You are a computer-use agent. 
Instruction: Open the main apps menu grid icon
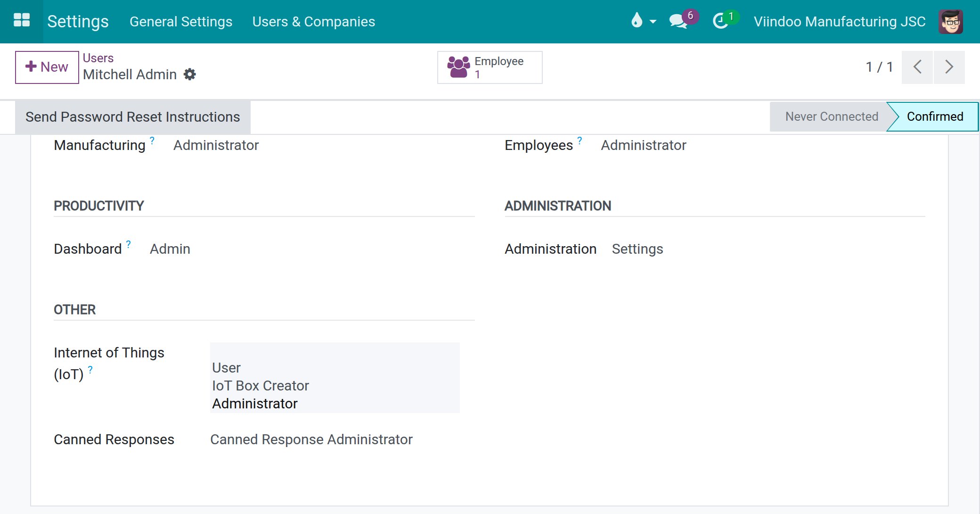(22, 21)
